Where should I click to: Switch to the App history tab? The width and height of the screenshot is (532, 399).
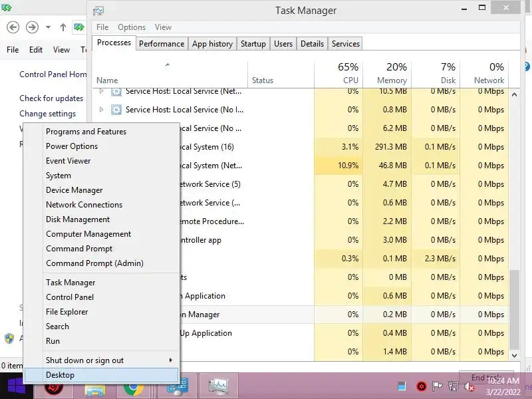click(x=212, y=44)
